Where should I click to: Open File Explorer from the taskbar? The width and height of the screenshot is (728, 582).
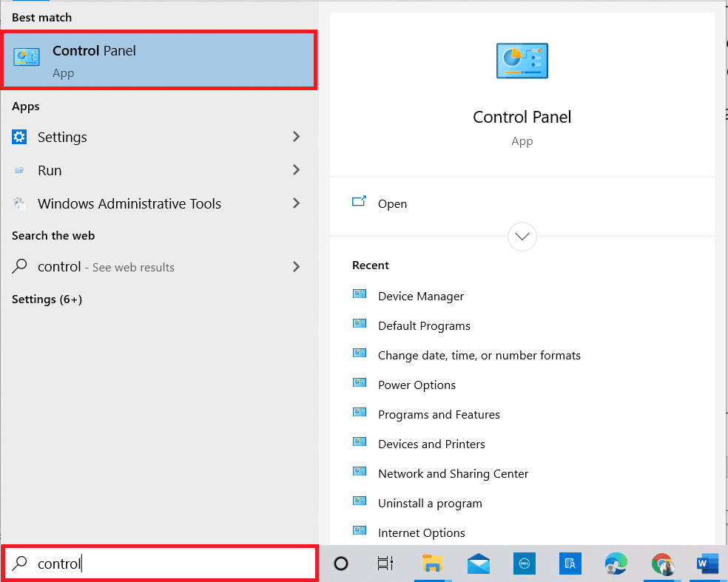coord(433,564)
